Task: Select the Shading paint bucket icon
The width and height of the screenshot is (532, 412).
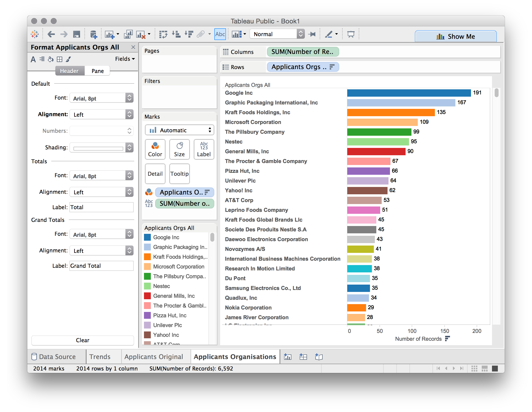Action: [x=51, y=59]
